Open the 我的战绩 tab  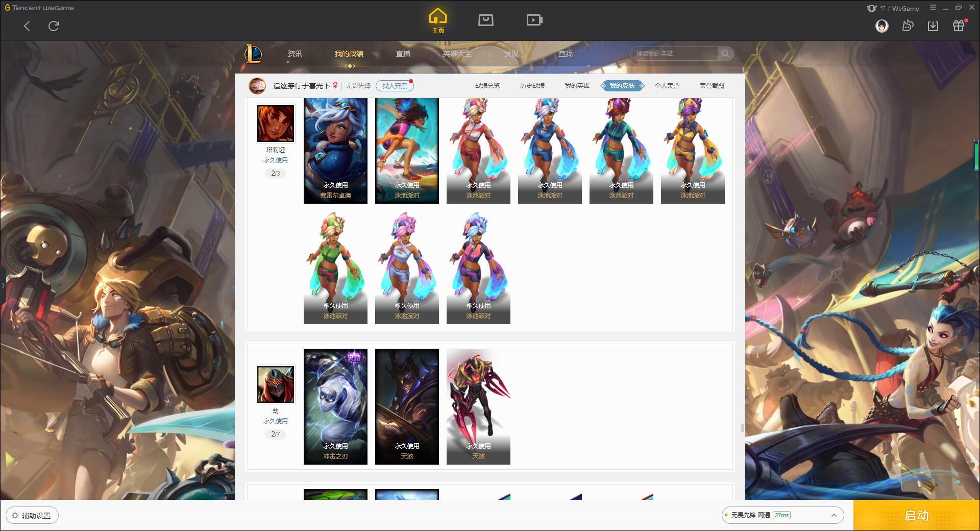tap(349, 54)
